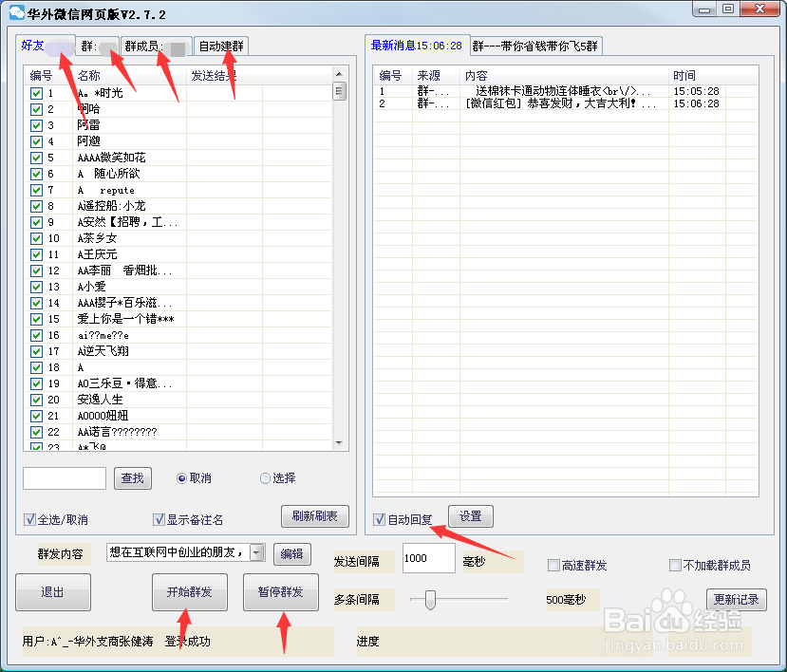The image size is (787, 672).
Task: Toggle the 全选/取消 checkbox
Action: 30,519
